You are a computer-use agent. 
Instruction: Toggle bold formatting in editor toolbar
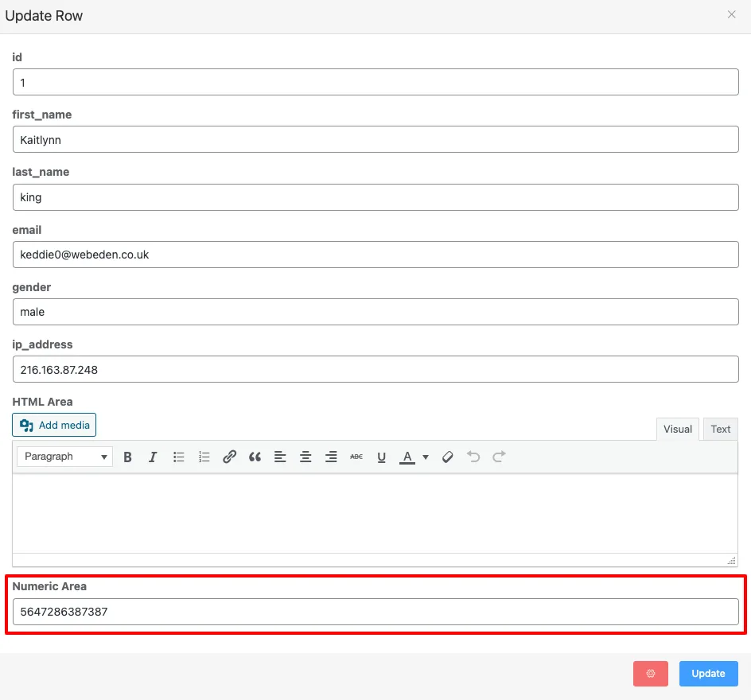click(x=127, y=457)
